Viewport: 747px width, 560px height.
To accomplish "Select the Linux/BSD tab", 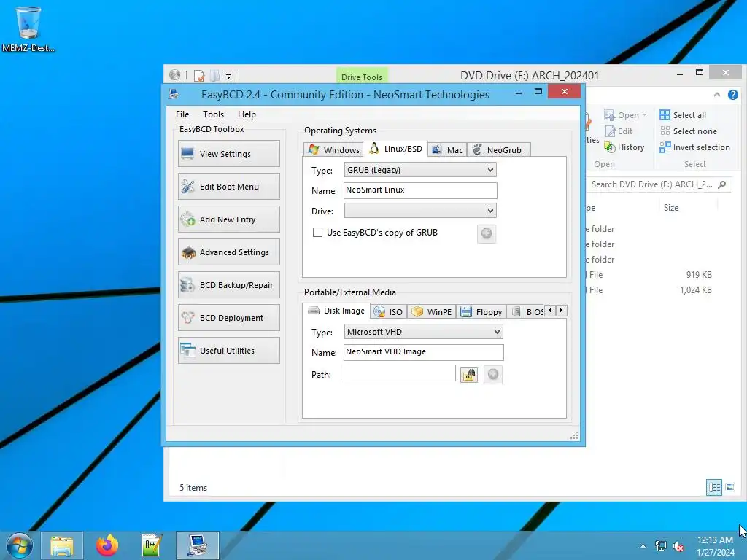I will (395, 149).
